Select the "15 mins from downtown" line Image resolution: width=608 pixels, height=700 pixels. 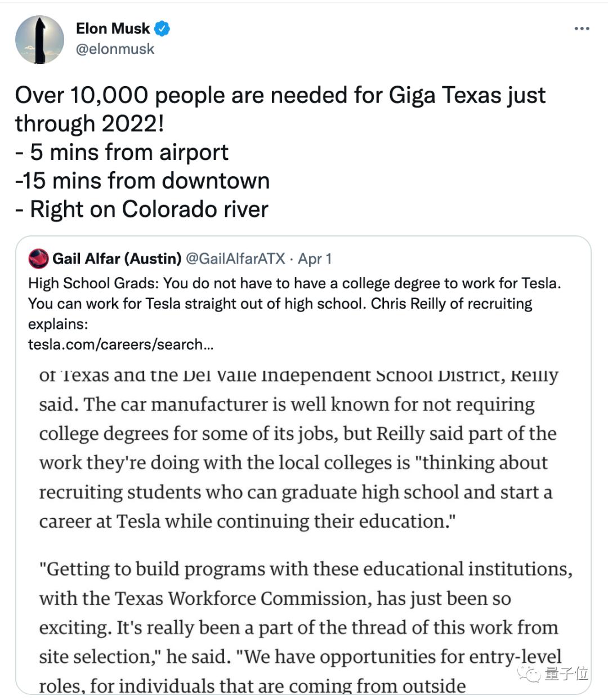tap(142, 181)
